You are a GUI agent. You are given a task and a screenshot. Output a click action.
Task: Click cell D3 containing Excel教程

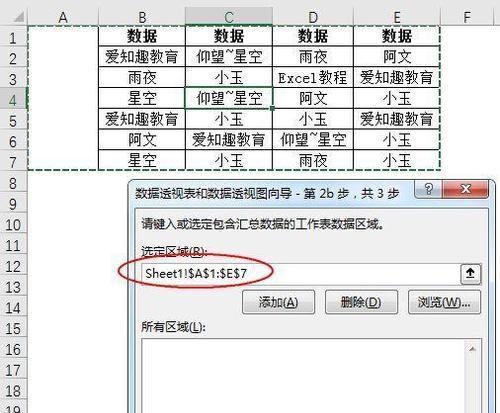tap(313, 78)
